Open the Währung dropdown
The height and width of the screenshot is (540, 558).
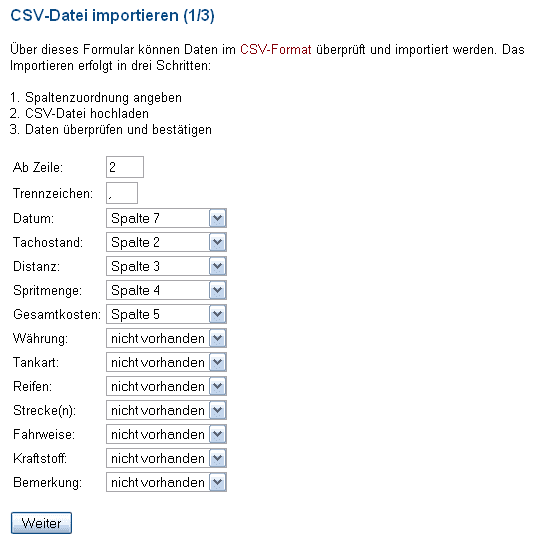tap(166, 339)
